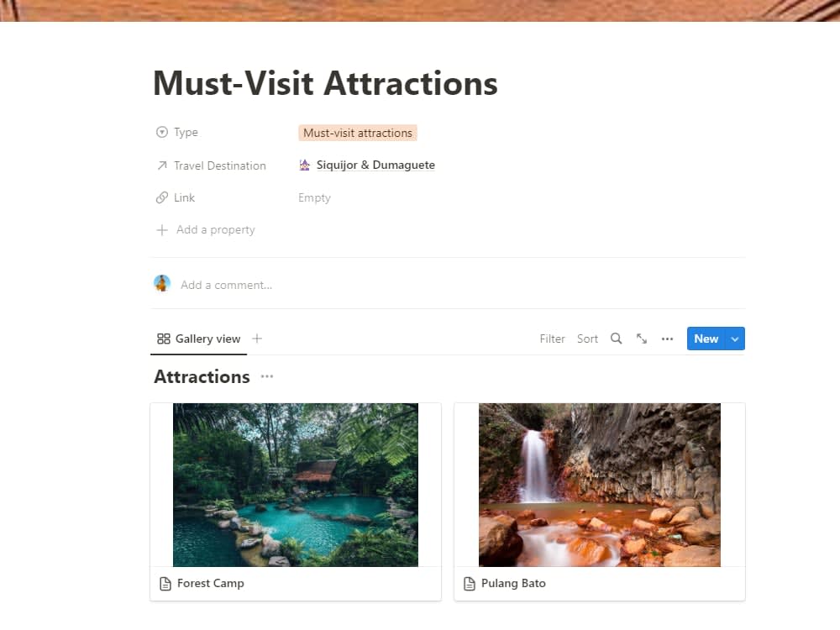Viewport: 840px width, 630px height.
Task: Click the Link property chain icon
Action: click(162, 197)
